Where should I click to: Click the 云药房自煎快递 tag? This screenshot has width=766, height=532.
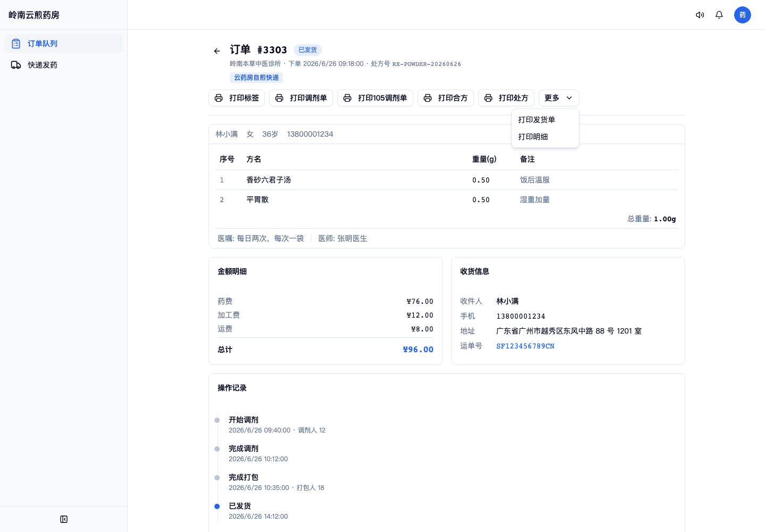(x=256, y=78)
